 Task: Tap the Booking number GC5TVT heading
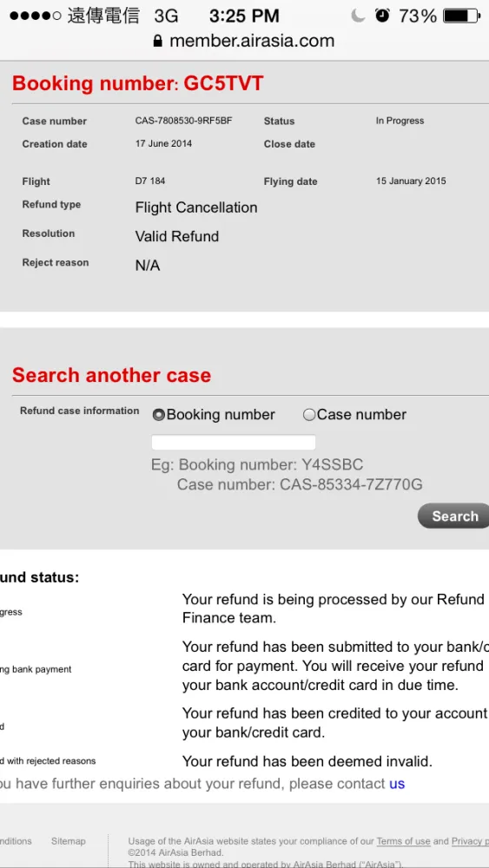click(137, 84)
